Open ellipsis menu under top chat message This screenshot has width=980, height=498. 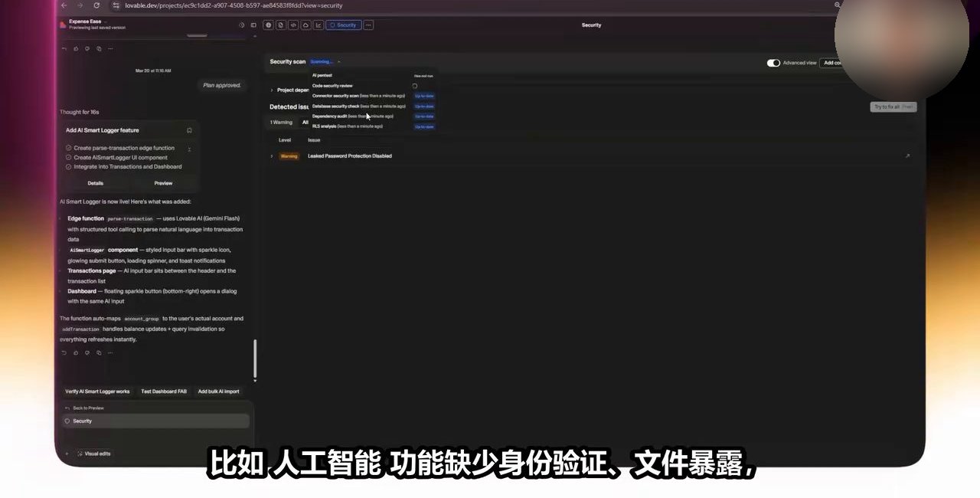pos(110,48)
